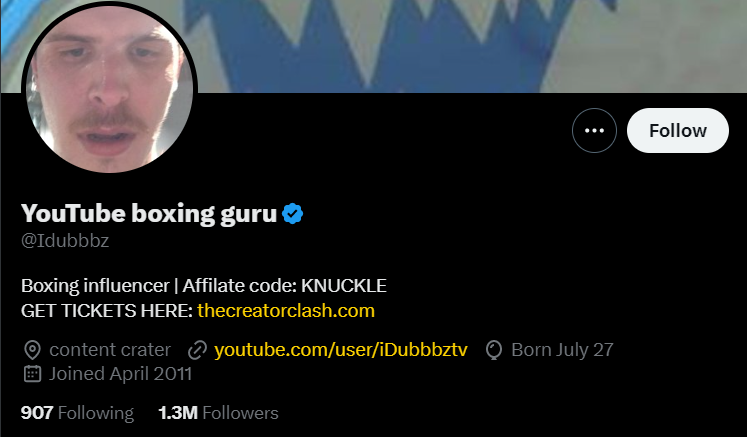747x437 pixels.
Task: Click the Boxing influencer bio line
Action: point(204,286)
